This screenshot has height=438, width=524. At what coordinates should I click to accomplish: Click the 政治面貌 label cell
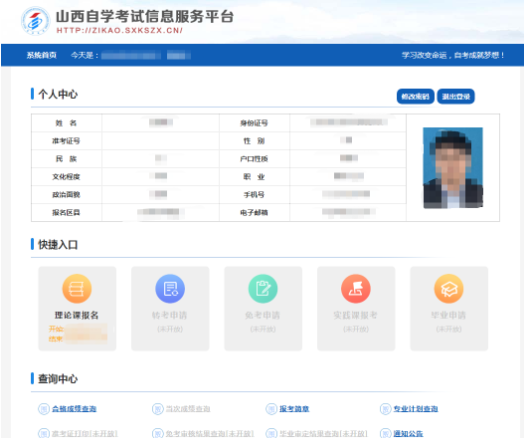click(x=66, y=194)
